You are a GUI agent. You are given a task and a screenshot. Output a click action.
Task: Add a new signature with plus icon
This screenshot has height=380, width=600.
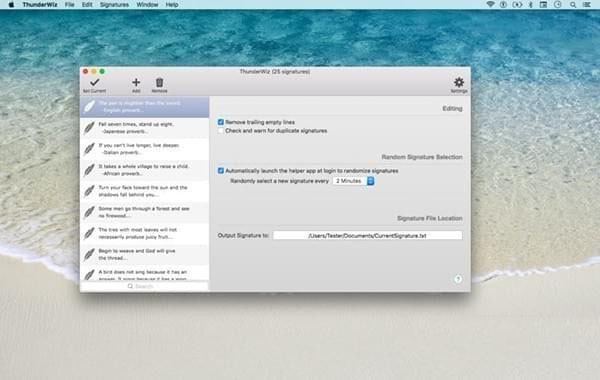pyautogui.click(x=136, y=82)
